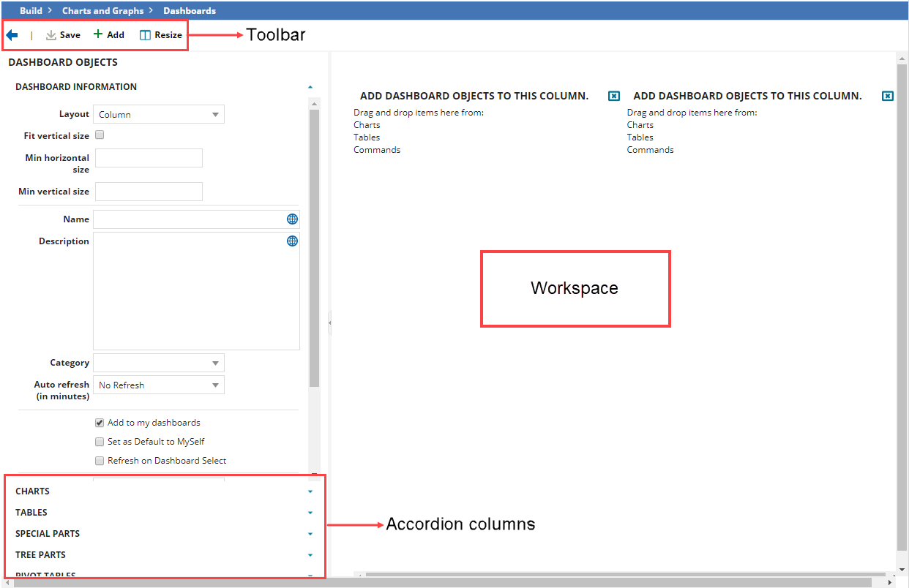Click inside the Min horizontal size field
The width and height of the screenshot is (909, 588).
(x=149, y=157)
